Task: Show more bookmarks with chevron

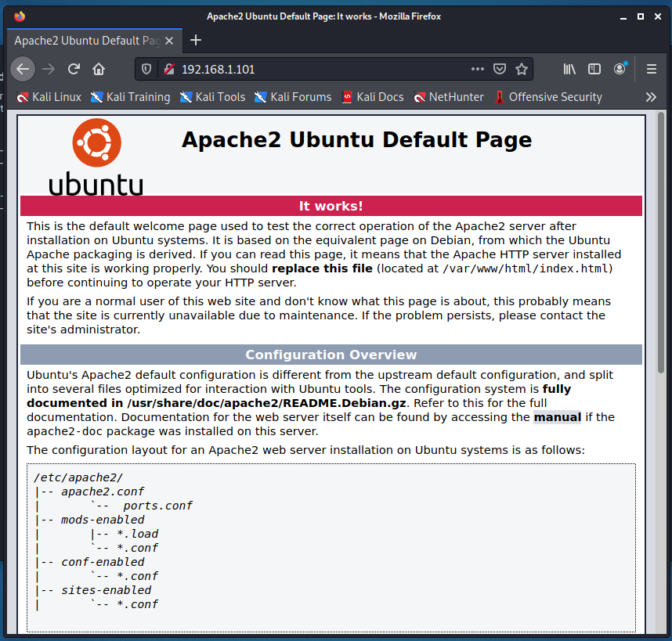Action: (x=651, y=97)
